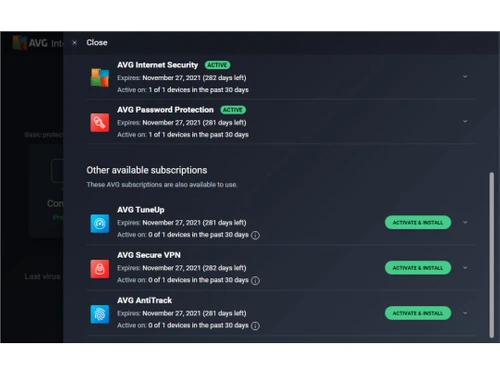The image size is (500, 375).
Task: Click the X icon next to Close
Action: [75, 43]
